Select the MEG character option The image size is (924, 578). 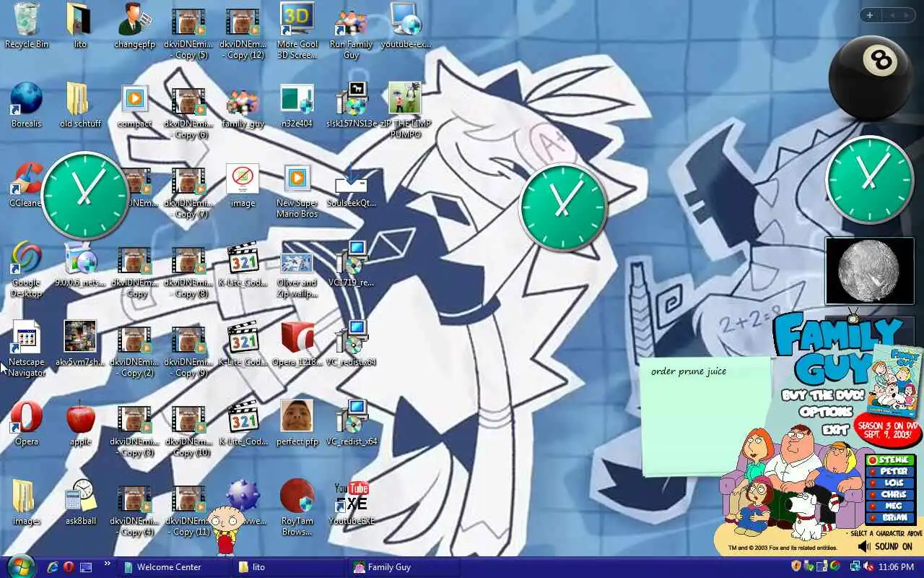pos(891,506)
